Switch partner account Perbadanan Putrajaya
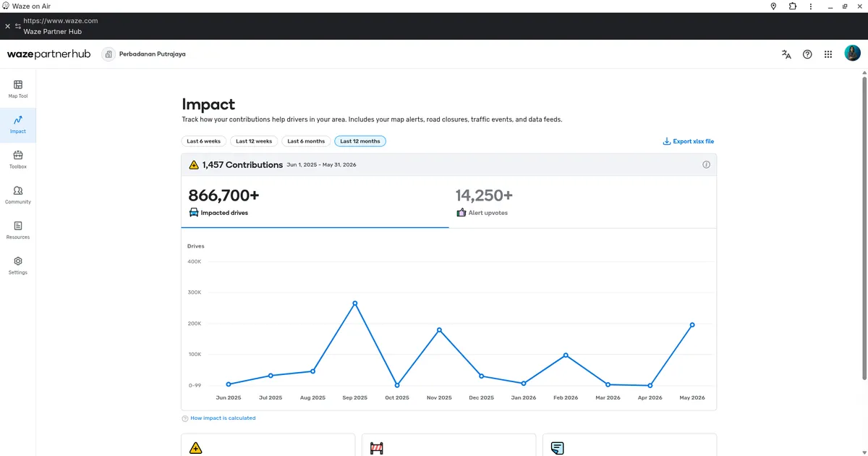The height and width of the screenshot is (456, 868). 144,54
